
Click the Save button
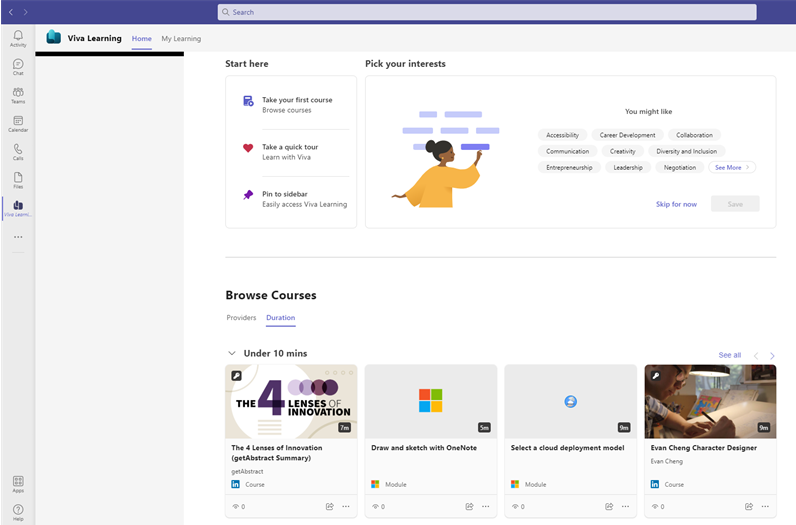pos(735,204)
